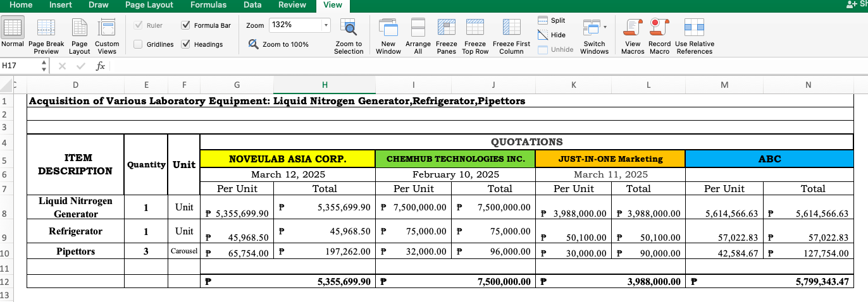Select the 5,799,343.47 total cell
The image size is (868, 302).
click(769, 282)
